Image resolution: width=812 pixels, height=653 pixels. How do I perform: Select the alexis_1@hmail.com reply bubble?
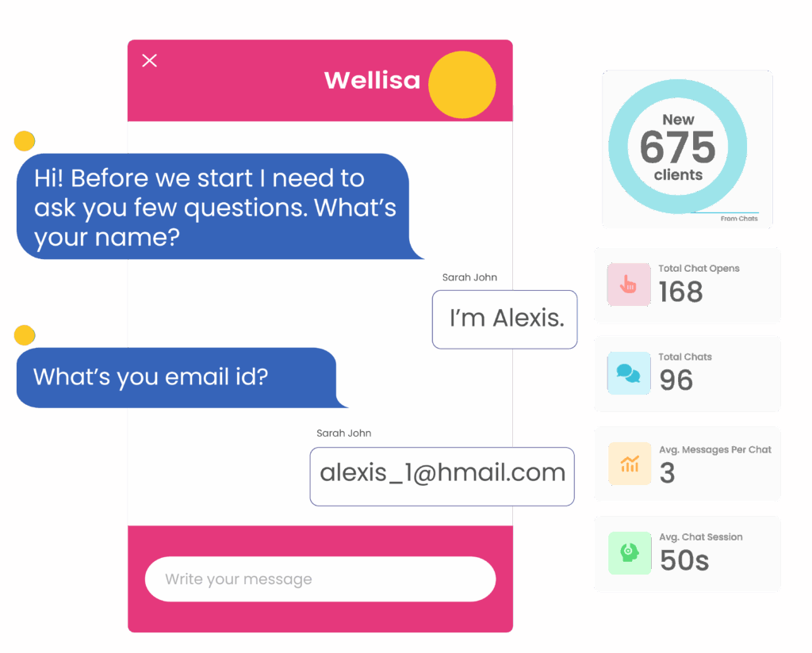click(442, 475)
